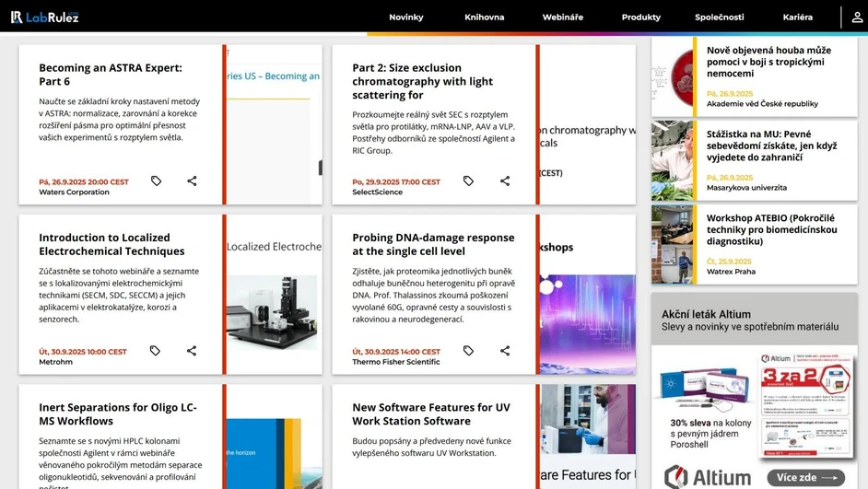Open Becoming an ASTRA Expert: Part 6 title
Image resolution: width=868 pixels, height=489 pixels.
click(x=111, y=75)
